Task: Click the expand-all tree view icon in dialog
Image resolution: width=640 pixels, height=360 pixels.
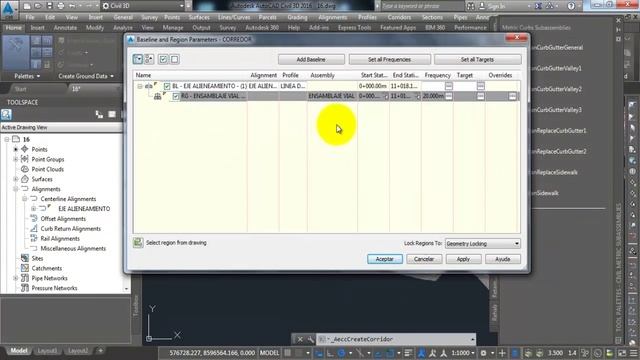Action: [138, 59]
